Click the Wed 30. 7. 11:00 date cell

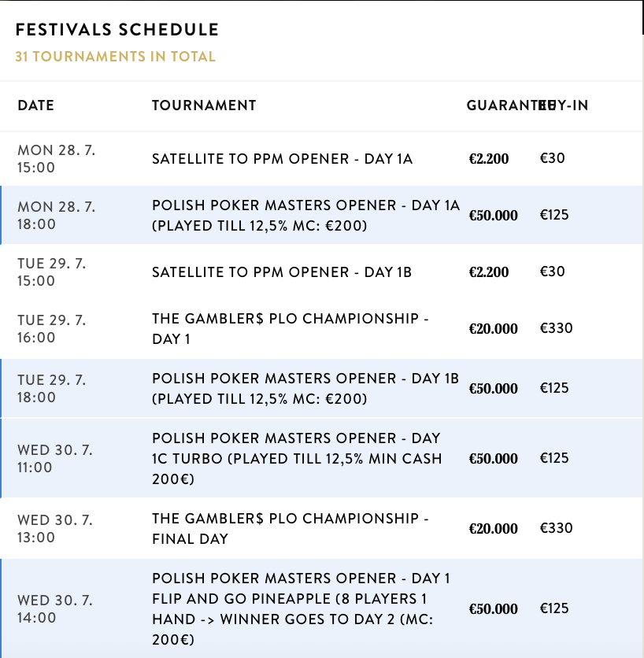[x=55, y=458]
